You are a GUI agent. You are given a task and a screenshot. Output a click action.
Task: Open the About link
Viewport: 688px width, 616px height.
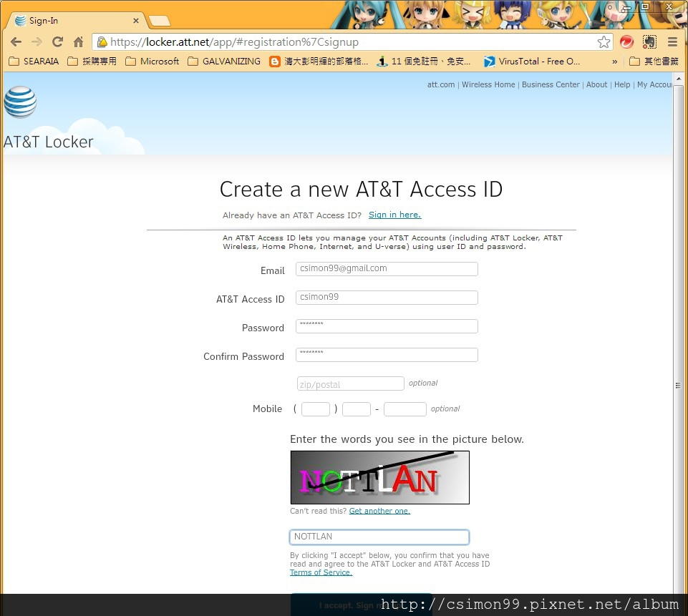pyautogui.click(x=597, y=84)
